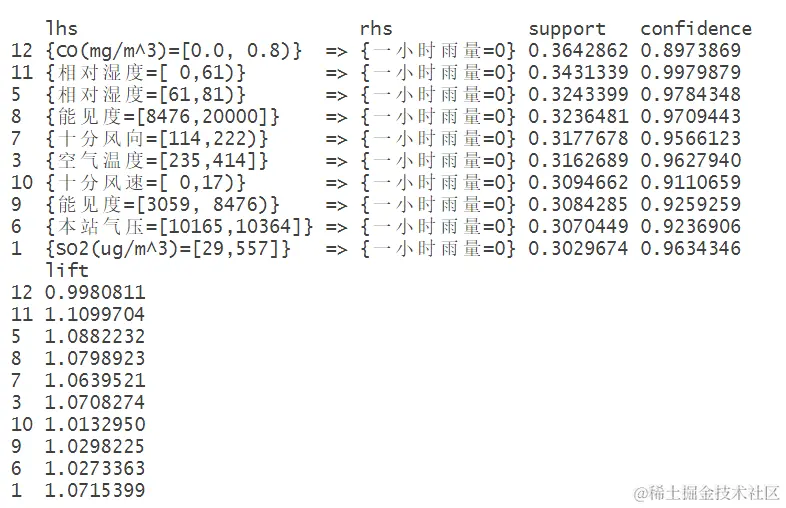Viewport: 786px width, 508px height.
Task: Click lift value 1.1099704
Action: (95, 314)
